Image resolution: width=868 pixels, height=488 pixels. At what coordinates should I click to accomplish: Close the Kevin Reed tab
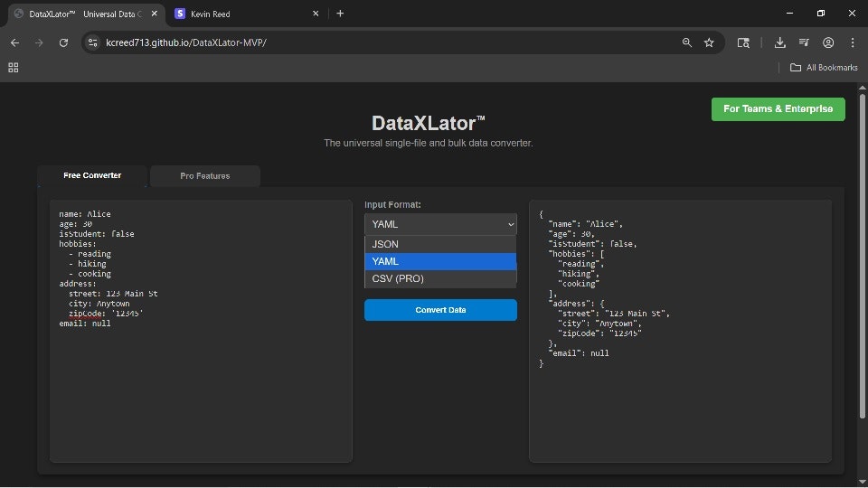(316, 14)
